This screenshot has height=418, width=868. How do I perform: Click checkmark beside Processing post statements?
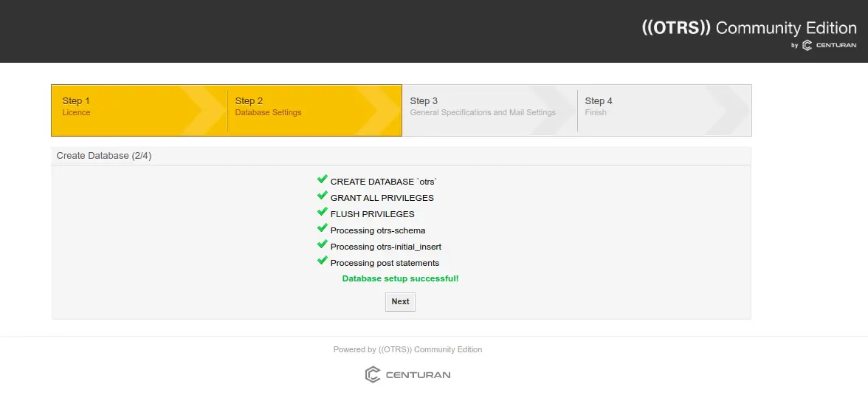pos(322,261)
